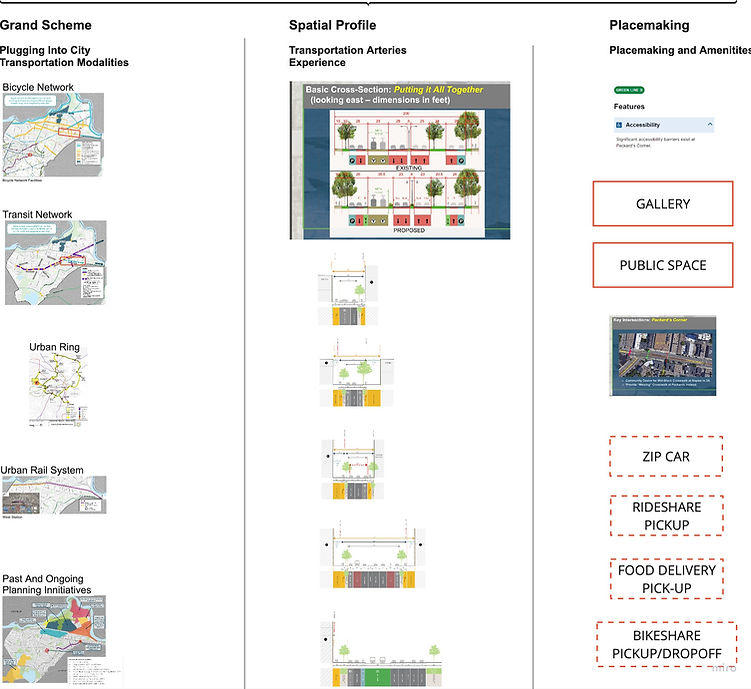
Task: Select the fourth wide street section diagram
Action: pyautogui.click(x=373, y=554)
